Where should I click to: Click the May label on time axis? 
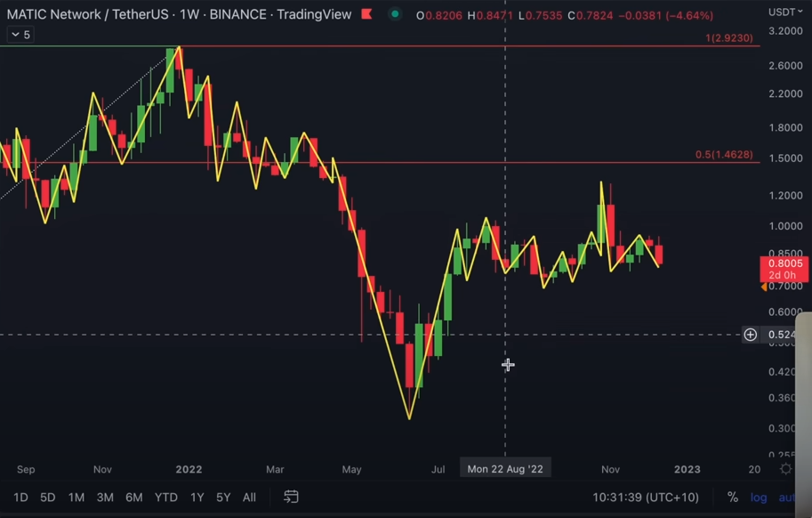351,469
